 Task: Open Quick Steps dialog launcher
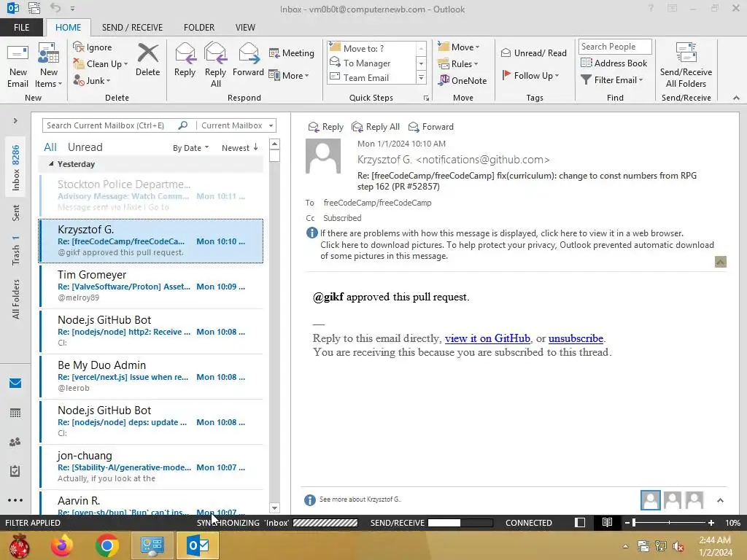[x=426, y=98]
